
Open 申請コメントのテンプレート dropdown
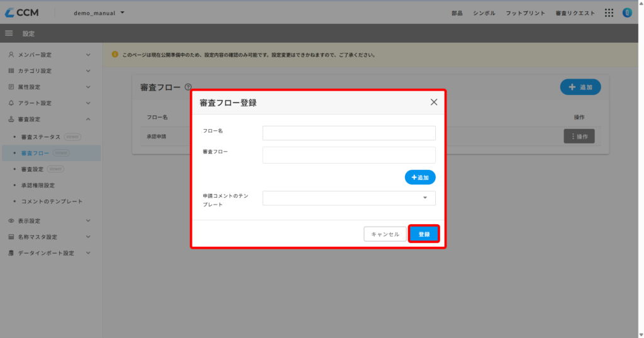click(x=348, y=198)
